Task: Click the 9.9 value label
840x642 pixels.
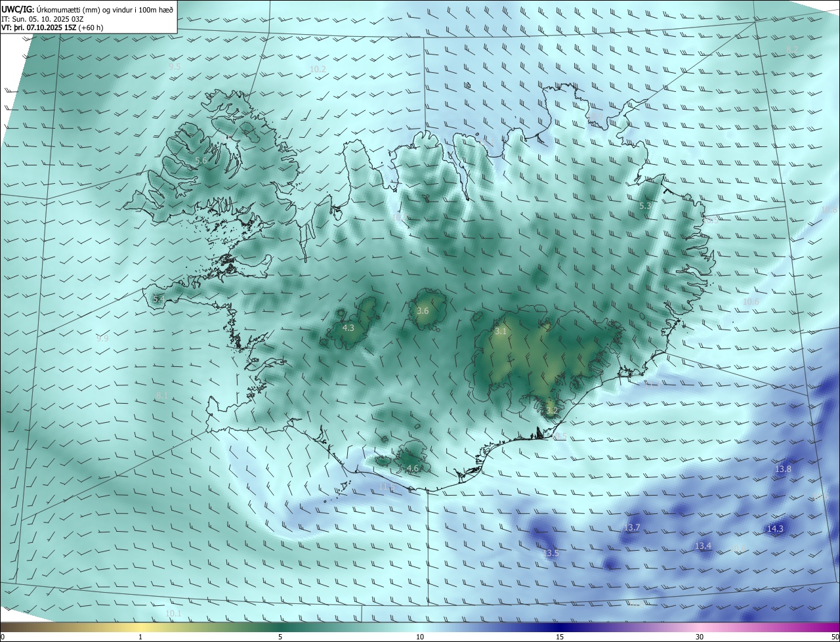Action: coord(102,339)
